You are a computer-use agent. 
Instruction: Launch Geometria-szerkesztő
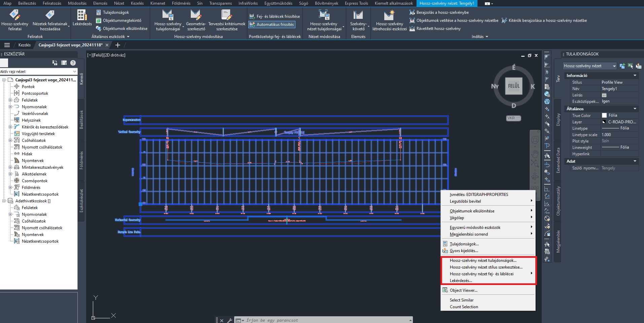[x=196, y=20]
